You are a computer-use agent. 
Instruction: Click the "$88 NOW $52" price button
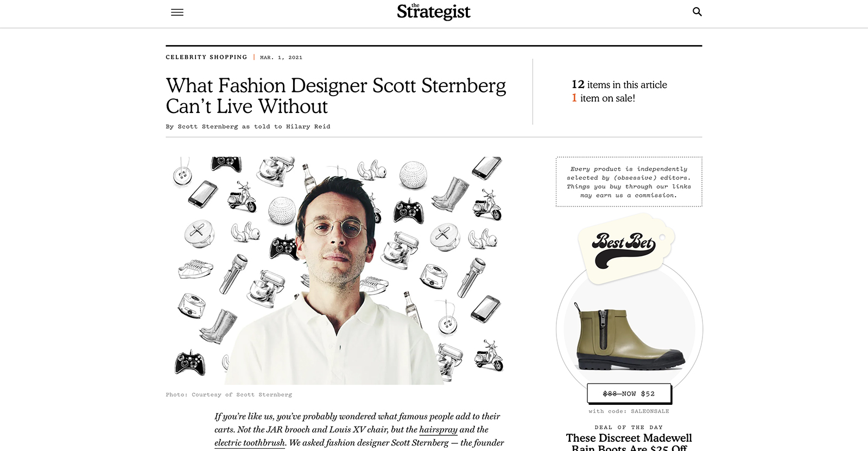[x=629, y=393]
